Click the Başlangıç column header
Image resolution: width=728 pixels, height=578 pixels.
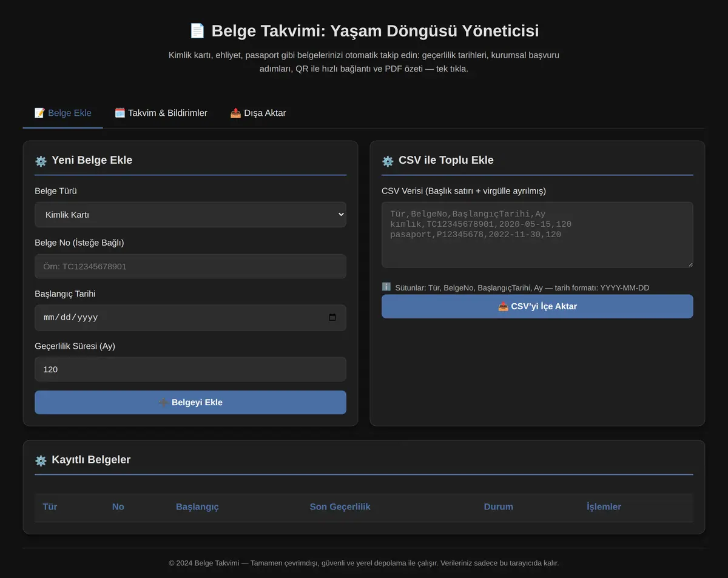pos(197,507)
